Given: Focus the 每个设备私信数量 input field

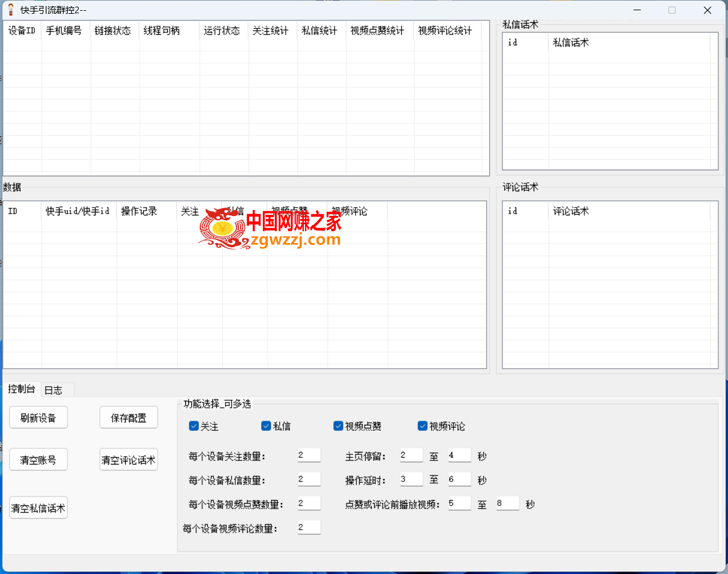Looking at the screenshot, I should point(309,480).
